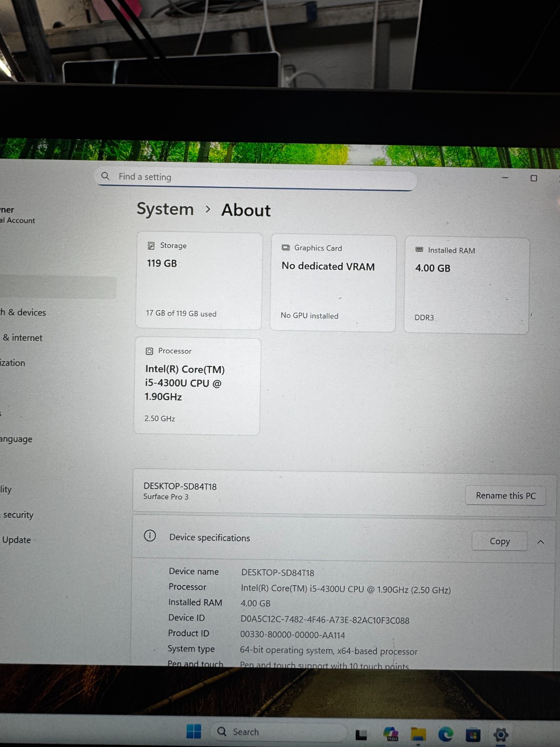This screenshot has height=747, width=560.
Task: Click the Device ID value text
Action: click(x=325, y=620)
